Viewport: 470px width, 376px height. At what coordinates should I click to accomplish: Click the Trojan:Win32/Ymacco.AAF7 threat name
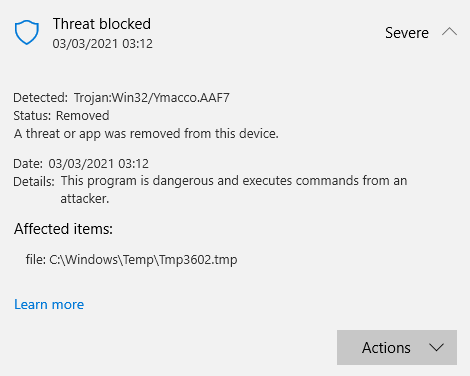[152, 98]
